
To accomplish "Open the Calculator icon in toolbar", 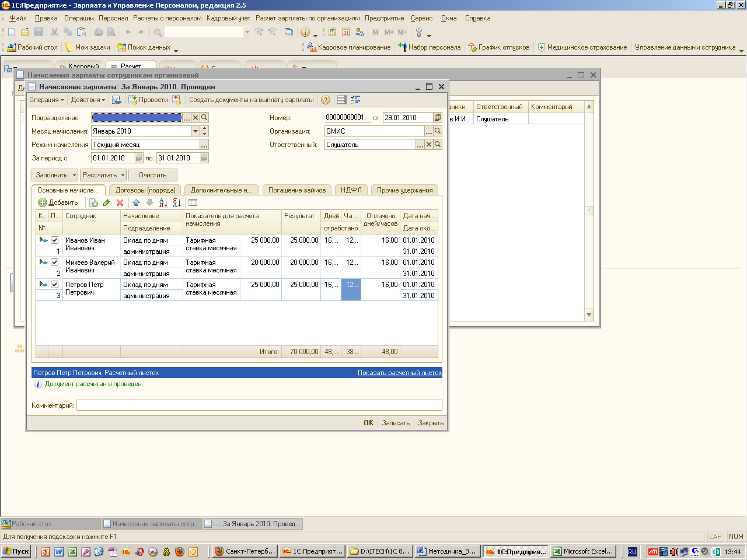I will (x=333, y=32).
